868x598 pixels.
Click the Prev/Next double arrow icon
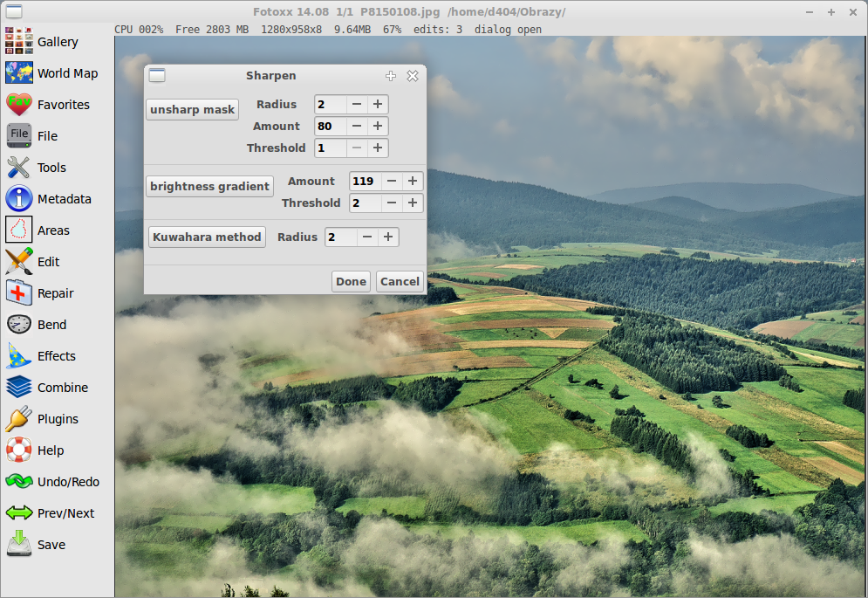(x=19, y=513)
